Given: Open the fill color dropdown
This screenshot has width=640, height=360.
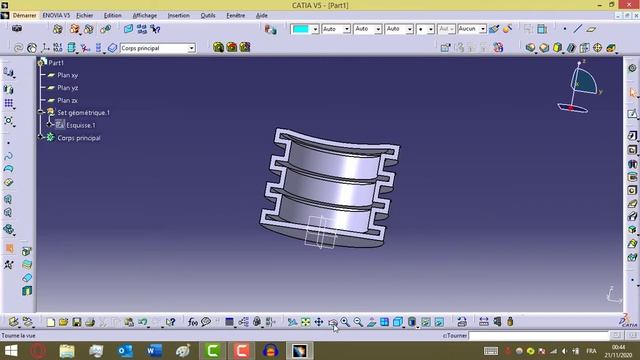Looking at the screenshot, I should click(315, 29).
